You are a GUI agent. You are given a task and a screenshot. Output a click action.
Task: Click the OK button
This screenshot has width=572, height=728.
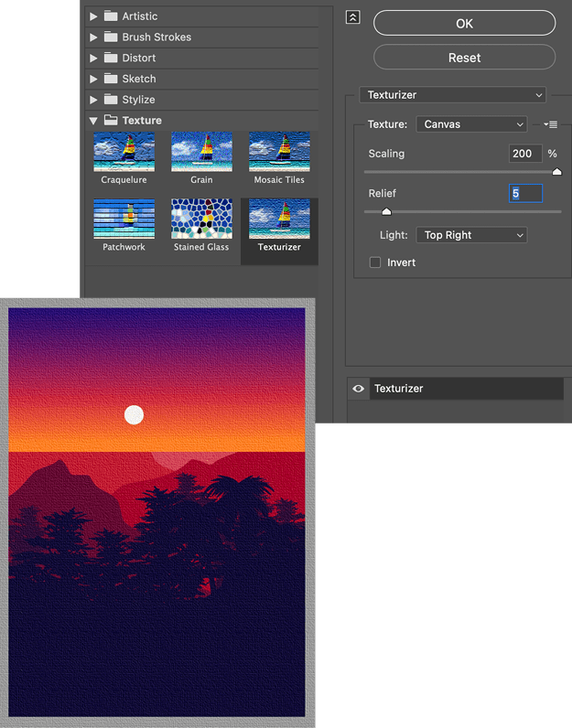coord(464,24)
